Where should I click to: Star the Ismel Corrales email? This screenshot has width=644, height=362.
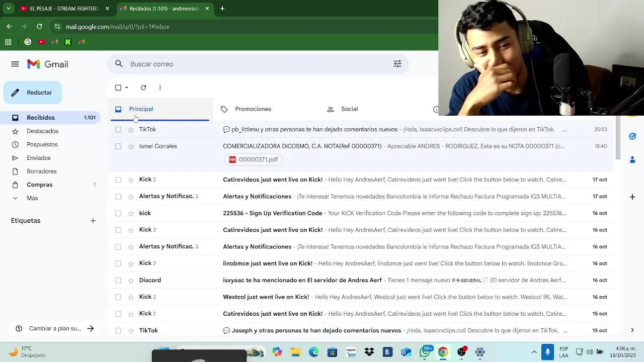(x=131, y=146)
